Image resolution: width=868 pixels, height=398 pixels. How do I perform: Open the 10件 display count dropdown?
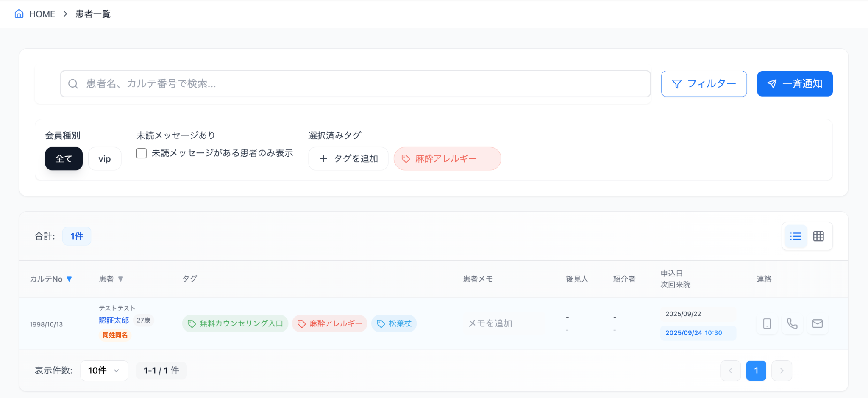104,370
